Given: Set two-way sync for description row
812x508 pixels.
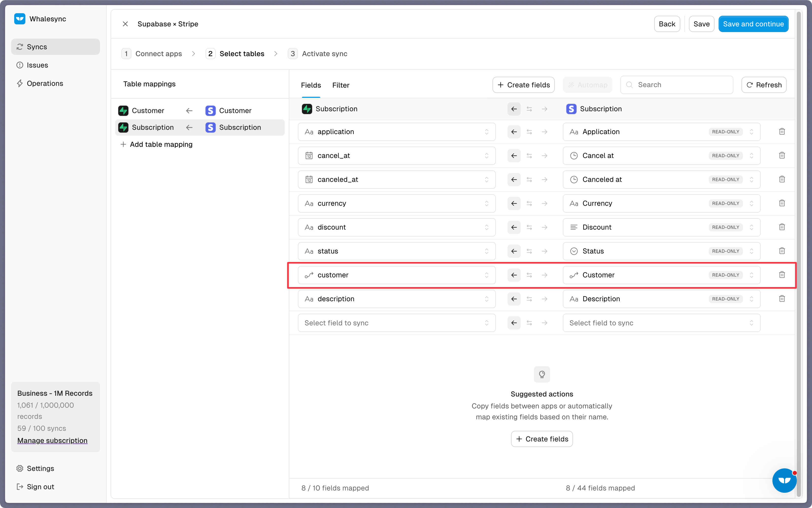Looking at the screenshot, I should pos(529,299).
